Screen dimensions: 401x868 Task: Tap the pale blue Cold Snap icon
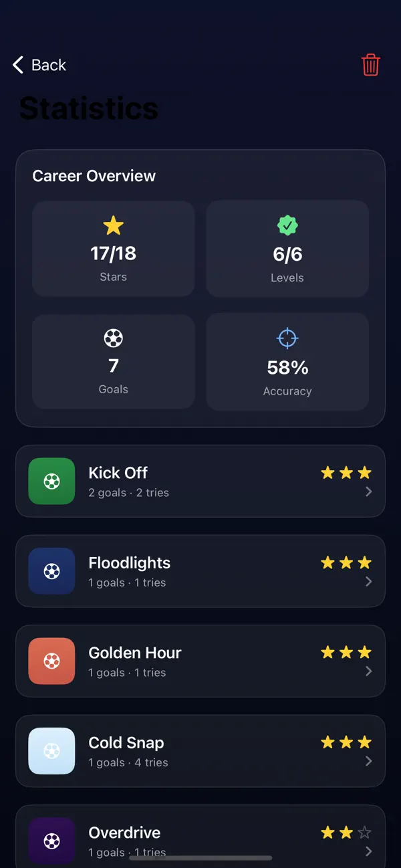point(51,751)
